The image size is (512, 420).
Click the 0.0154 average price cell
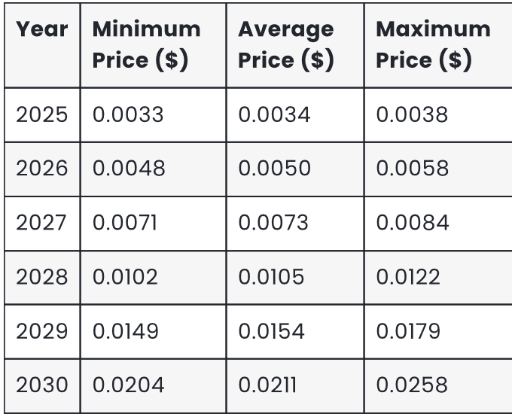pyautogui.click(x=272, y=331)
